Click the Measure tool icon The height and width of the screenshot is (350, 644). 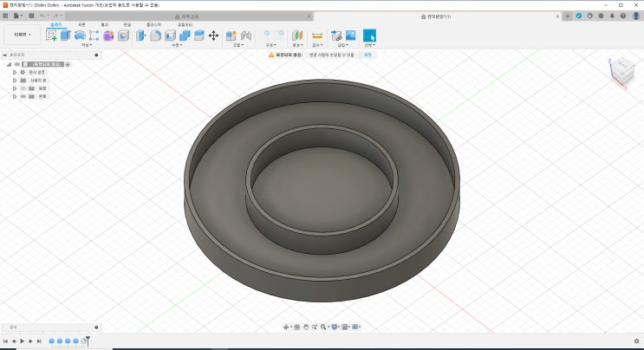316,36
